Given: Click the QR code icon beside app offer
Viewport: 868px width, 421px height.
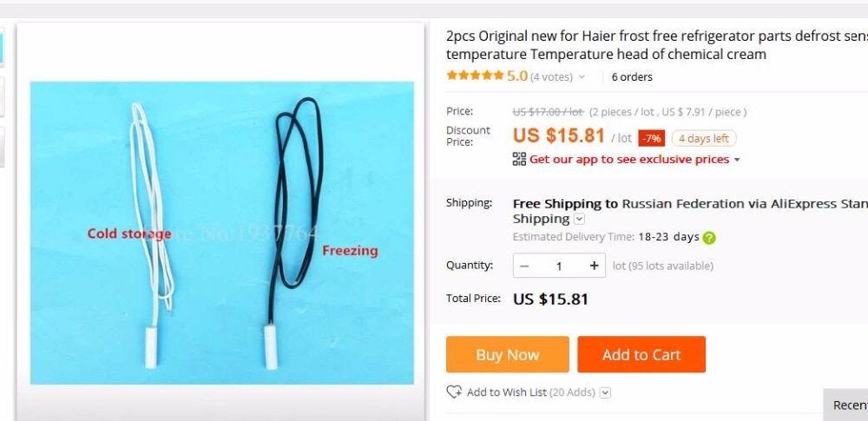Looking at the screenshot, I should coord(519,159).
